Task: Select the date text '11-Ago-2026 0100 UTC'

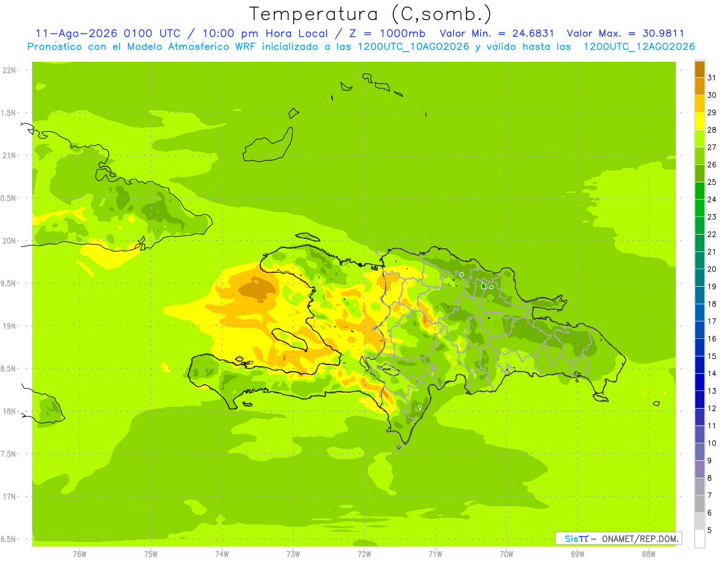Action: tap(109, 33)
